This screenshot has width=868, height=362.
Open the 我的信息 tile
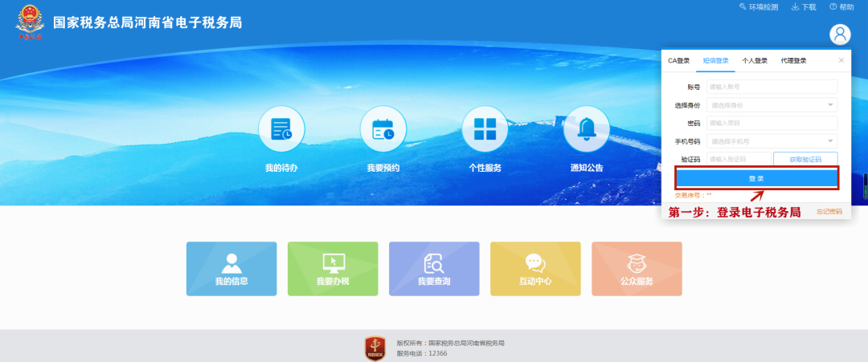pos(231,268)
